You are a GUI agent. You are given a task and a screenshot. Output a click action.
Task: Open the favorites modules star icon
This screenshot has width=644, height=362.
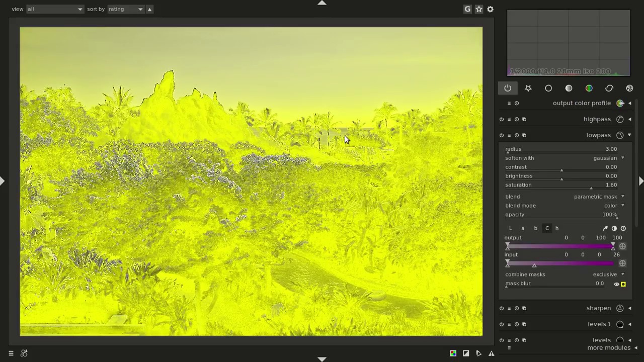tap(528, 88)
